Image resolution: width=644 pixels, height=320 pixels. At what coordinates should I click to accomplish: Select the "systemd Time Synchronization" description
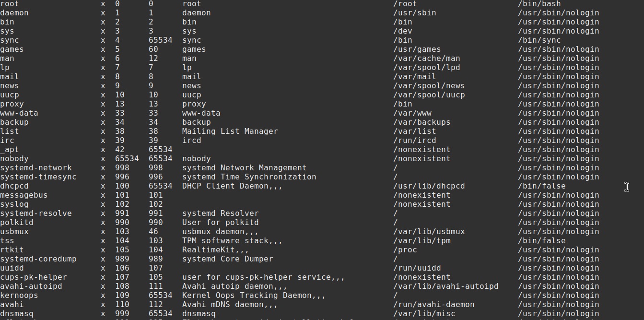(x=249, y=177)
